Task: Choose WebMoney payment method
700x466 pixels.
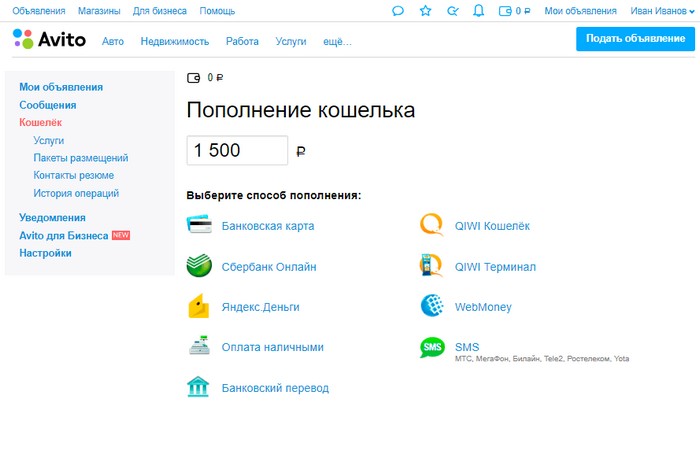Action: [x=483, y=307]
